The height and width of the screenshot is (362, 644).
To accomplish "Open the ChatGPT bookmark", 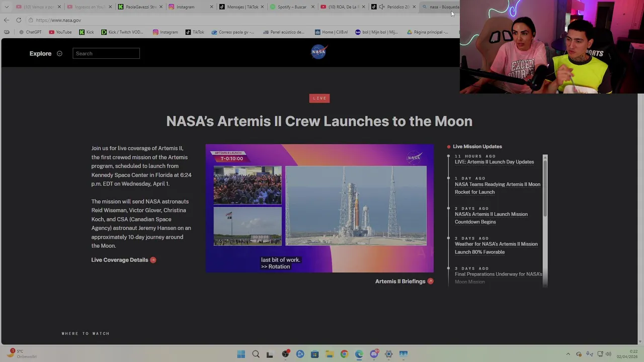I will pyautogui.click(x=30, y=32).
